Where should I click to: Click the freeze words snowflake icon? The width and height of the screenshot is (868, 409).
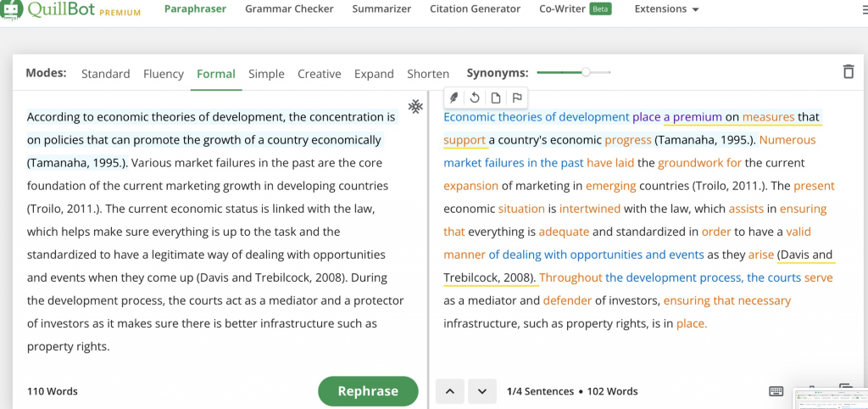click(x=415, y=106)
